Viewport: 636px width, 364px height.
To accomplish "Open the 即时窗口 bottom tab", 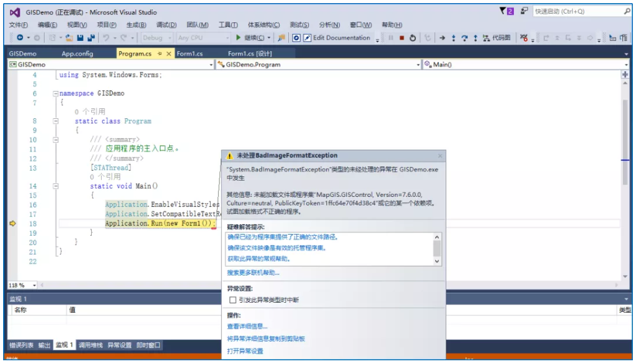I will click(x=148, y=345).
